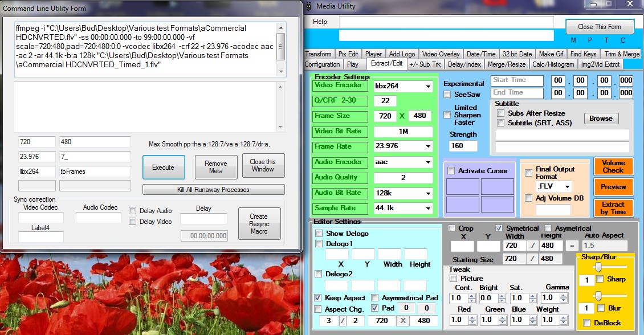Check the DeBlock option

(x=587, y=322)
